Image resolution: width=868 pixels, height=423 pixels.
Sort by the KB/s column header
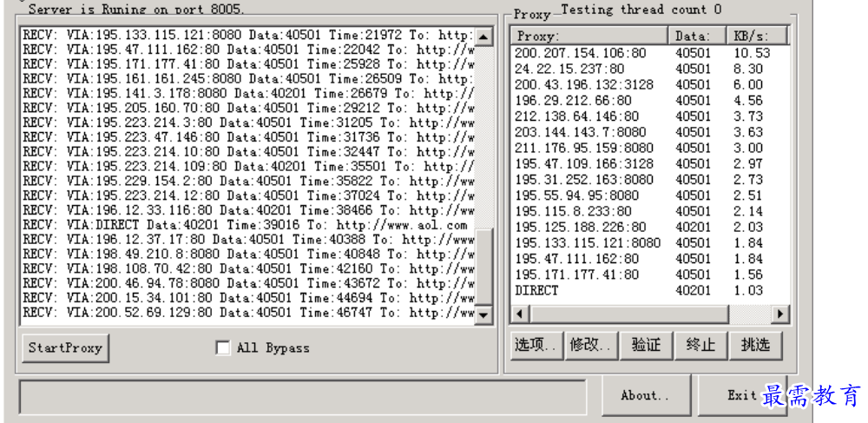757,36
